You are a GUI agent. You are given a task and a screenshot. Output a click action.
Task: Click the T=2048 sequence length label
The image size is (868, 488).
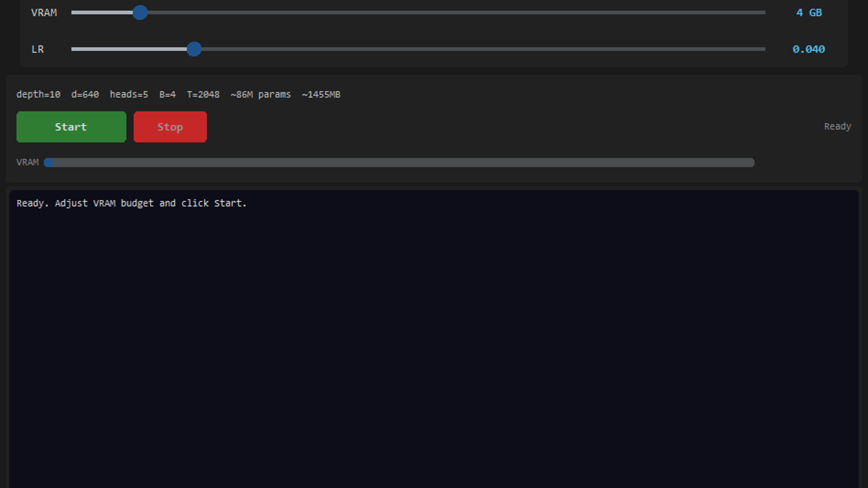click(x=203, y=94)
